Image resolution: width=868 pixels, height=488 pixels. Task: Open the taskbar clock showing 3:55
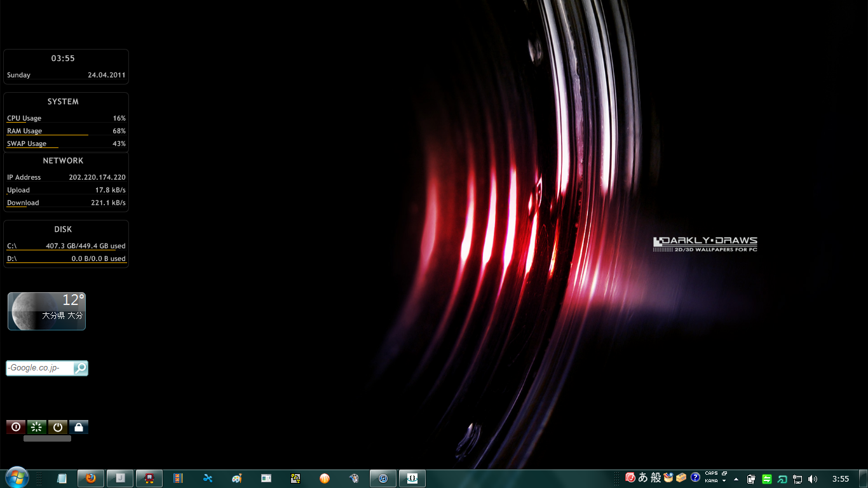841,479
